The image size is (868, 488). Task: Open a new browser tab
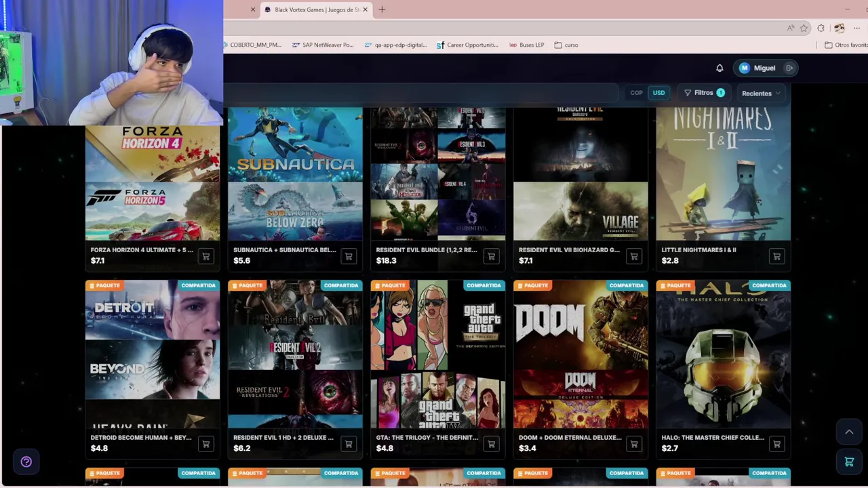[382, 9]
